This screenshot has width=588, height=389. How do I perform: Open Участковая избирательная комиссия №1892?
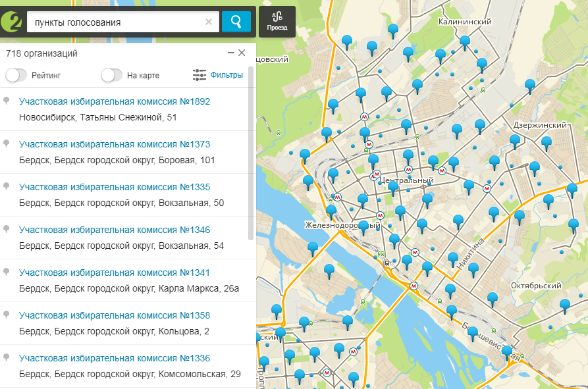point(115,101)
